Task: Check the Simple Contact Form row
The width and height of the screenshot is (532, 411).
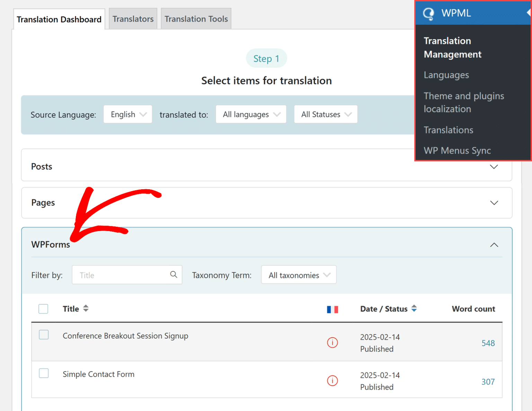Action: 43,373
